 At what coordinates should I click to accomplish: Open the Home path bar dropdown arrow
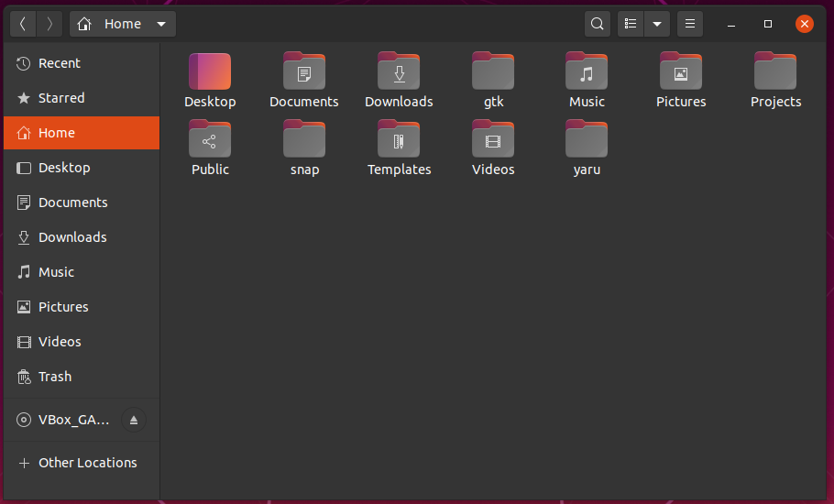(x=161, y=24)
